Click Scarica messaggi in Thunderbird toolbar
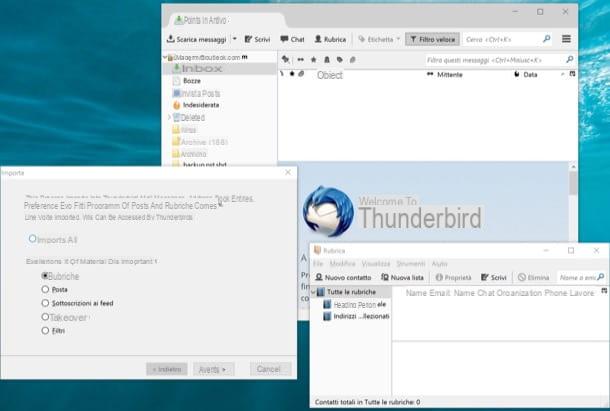610x411 pixels. (x=196, y=39)
